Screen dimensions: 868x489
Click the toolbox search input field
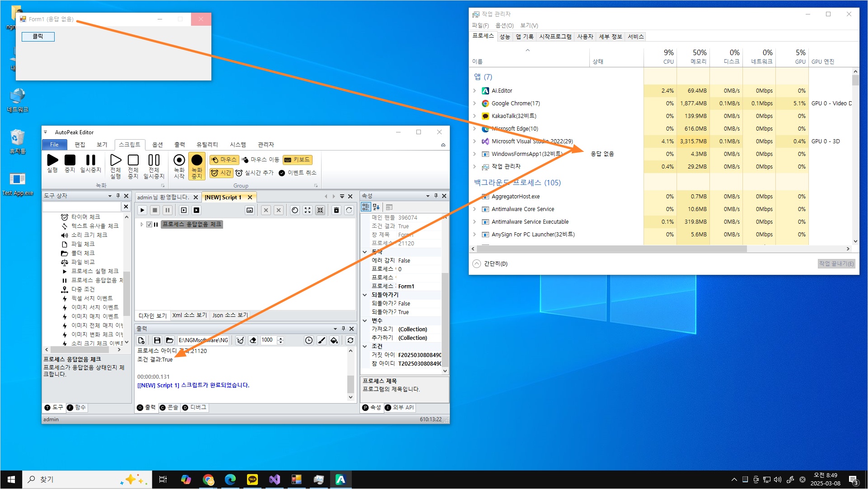coord(82,207)
